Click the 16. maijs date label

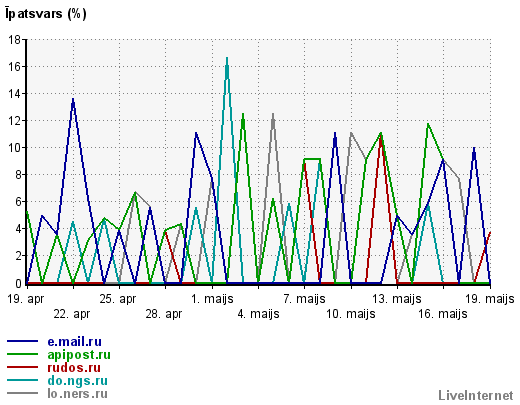coord(443,314)
